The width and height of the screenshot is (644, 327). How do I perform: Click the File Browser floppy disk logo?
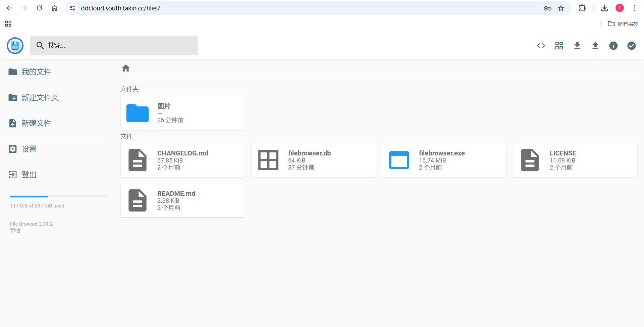[x=15, y=45]
